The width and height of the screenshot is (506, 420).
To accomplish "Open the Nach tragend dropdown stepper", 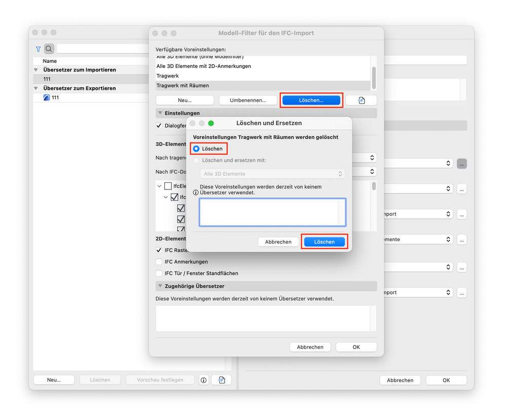I will tap(372, 158).
